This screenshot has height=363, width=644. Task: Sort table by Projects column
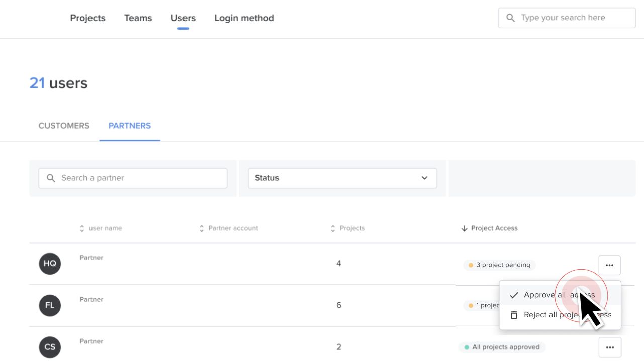pyautogui.click(x=333, y=228)
